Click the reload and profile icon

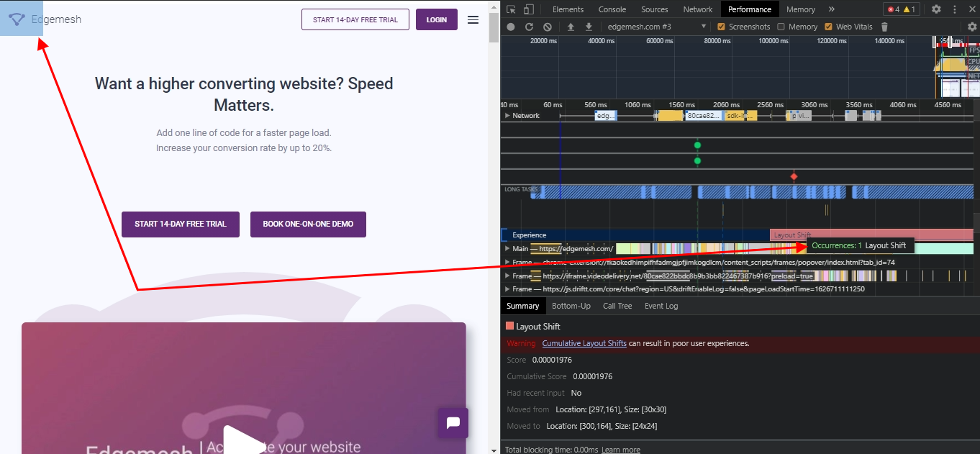click(x=529, y=27)
